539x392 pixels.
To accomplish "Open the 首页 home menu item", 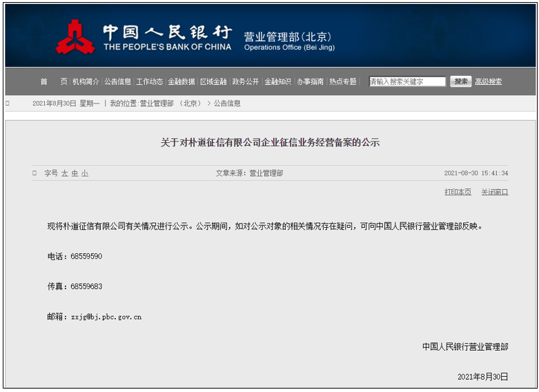I will (x=54, y=81).
